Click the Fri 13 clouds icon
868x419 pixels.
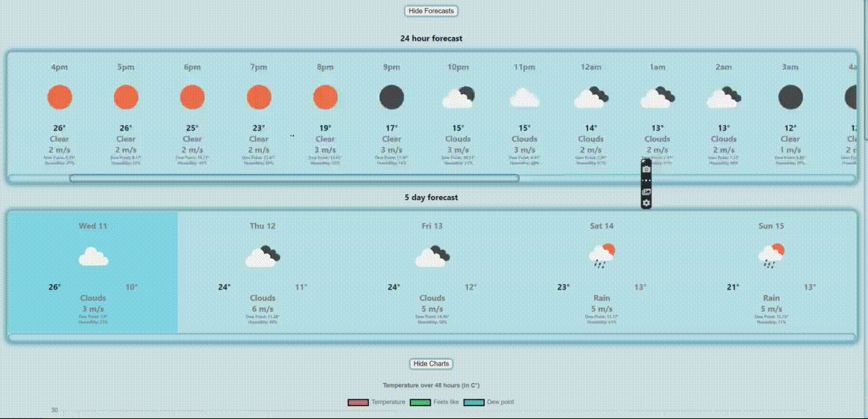433,256
